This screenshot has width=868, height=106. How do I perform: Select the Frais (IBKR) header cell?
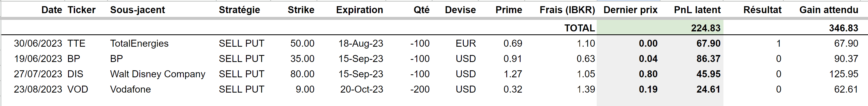point(567,10)
